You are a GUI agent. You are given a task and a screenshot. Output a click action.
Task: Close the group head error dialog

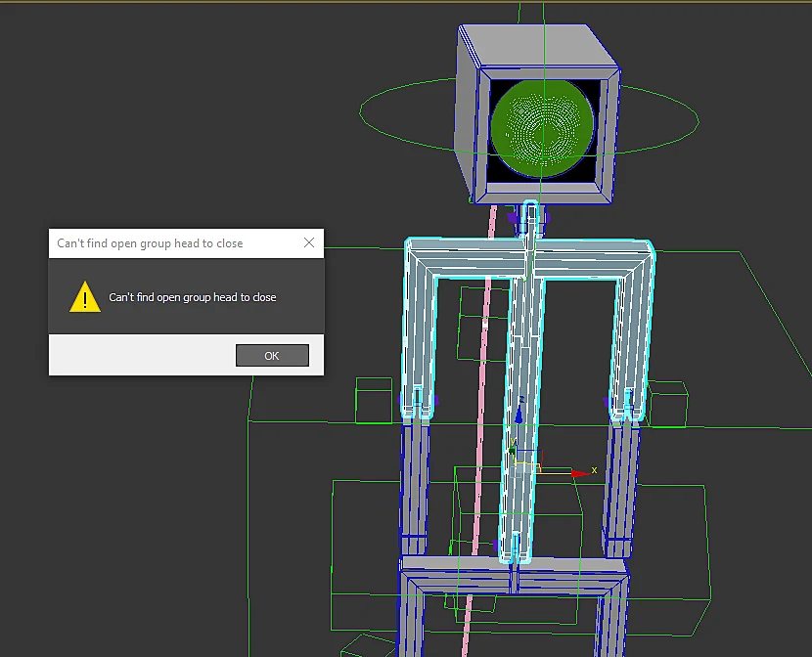click(309, 242)
